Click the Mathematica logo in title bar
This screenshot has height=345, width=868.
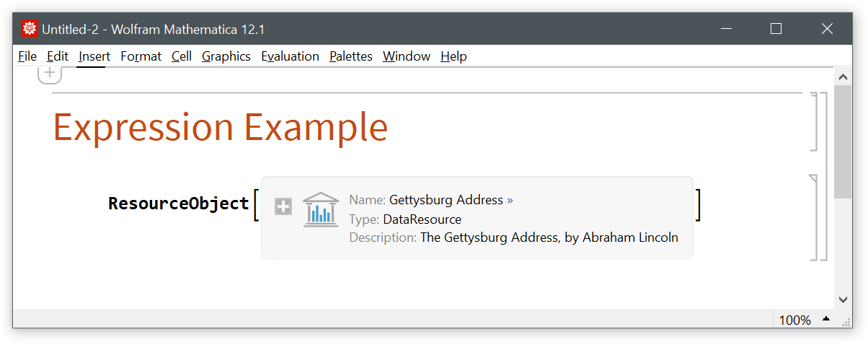click(x=30, y=29)
